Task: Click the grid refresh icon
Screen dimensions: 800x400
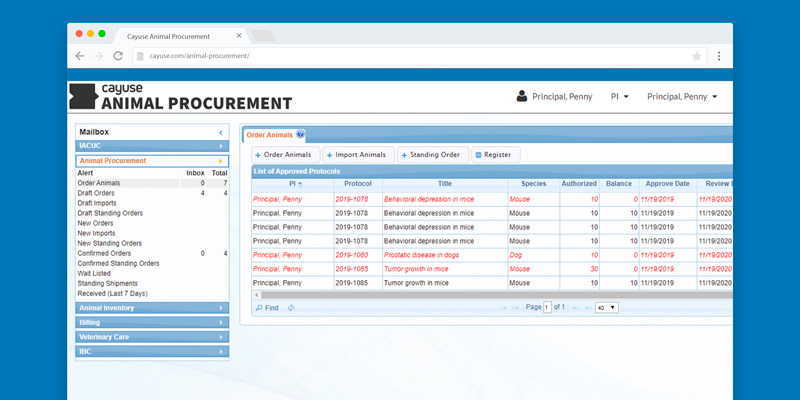Action: (x=291, y=308)
